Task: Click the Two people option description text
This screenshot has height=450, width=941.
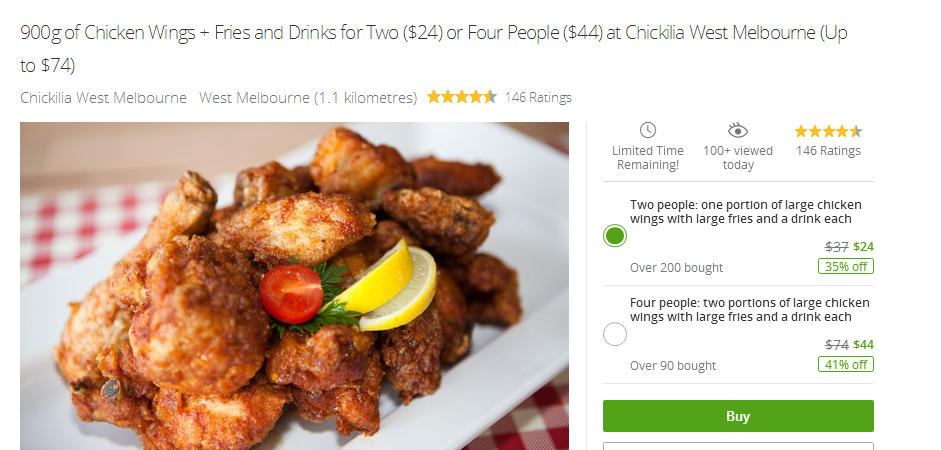Action: [x=745, y=212]
